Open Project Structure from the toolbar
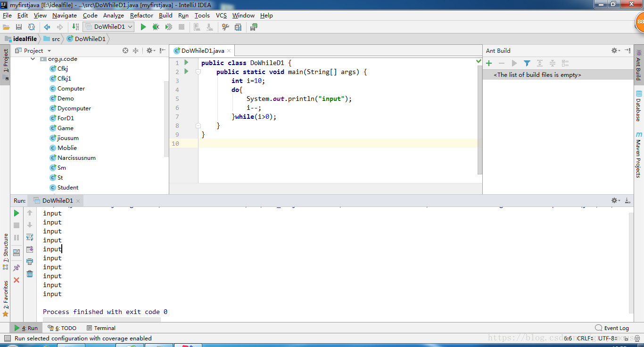This screenshot has width=644, height=347. click(238, 27)
